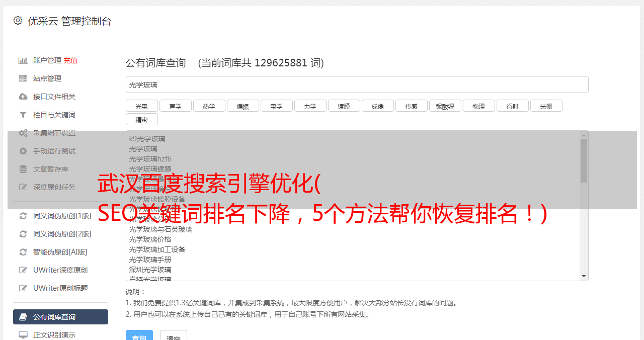Image resolution: width=644 pixels, height=340 pixels.
Task: Choose the 传感 tag
Action: (x=411, y=106)
